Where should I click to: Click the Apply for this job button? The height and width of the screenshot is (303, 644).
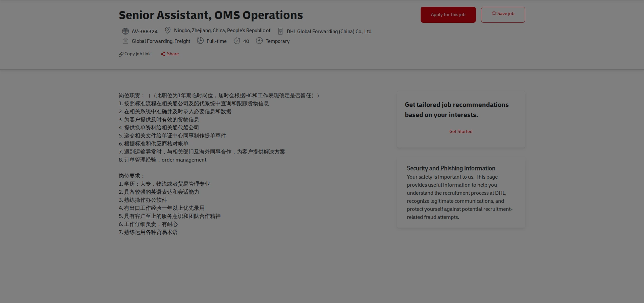click(x=448, y=15)
